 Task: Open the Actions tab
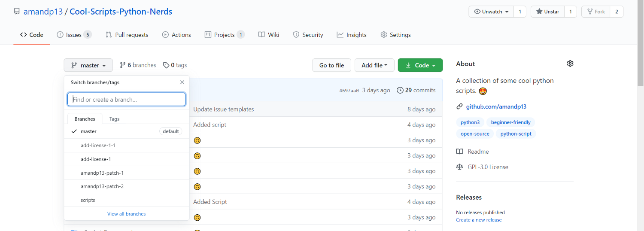(x=176, y=35)
